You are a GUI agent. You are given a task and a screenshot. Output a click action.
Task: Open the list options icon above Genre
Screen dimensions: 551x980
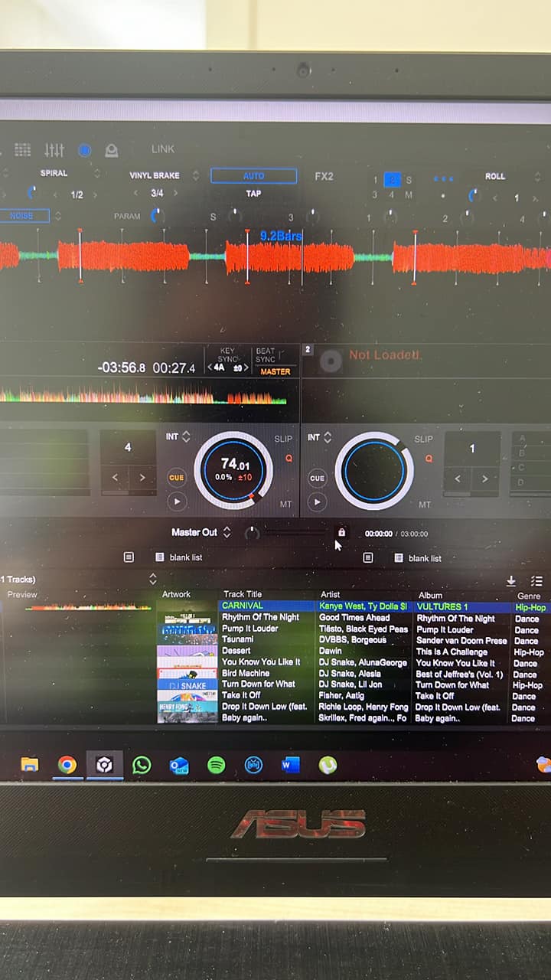[536, 582]
